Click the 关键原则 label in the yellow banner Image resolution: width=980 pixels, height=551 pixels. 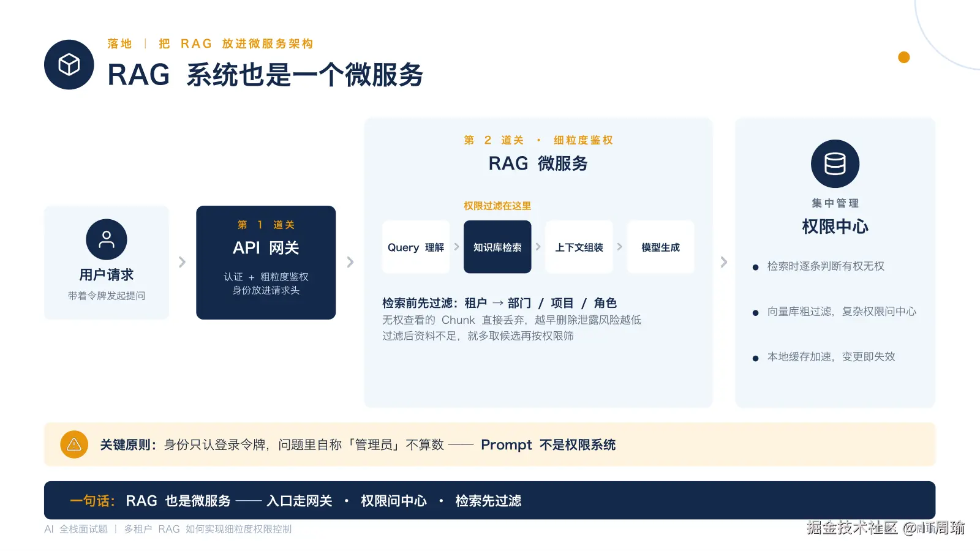pyautogui.click(x=128, y=445)
